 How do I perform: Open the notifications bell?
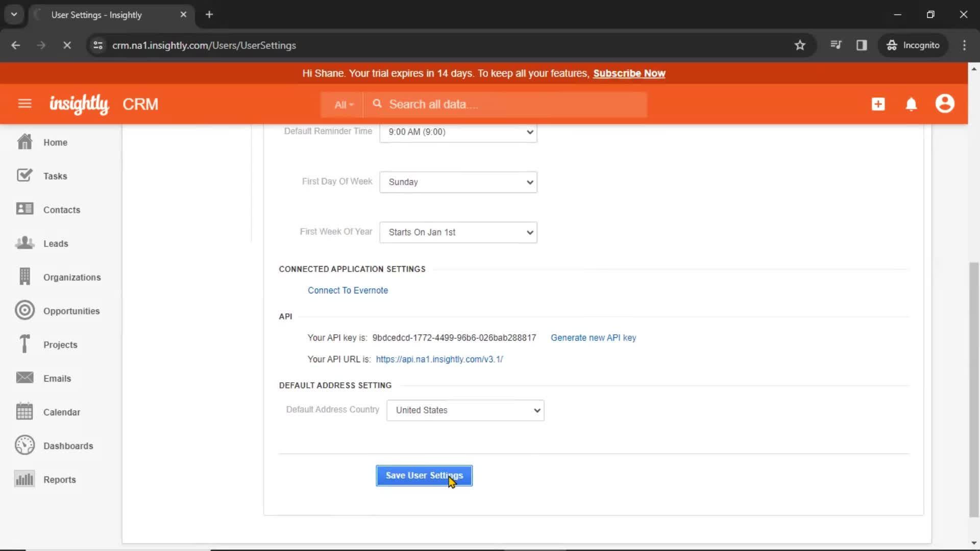[911, 104]
